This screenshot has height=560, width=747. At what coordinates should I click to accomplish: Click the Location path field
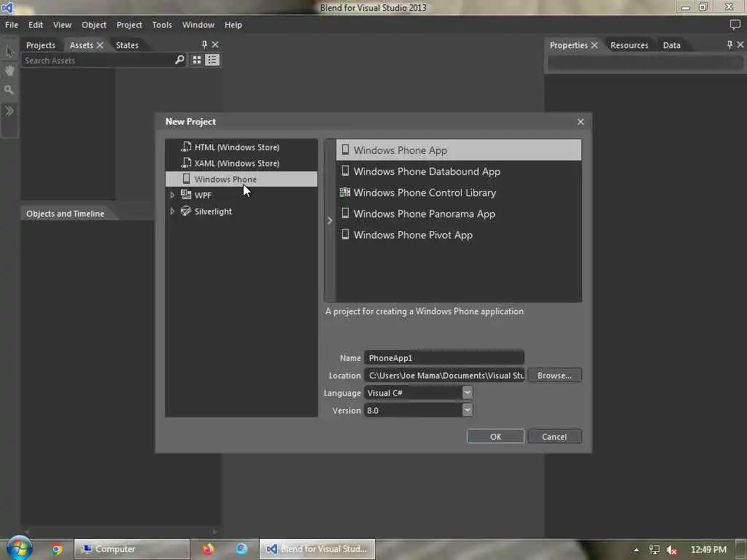[444, 376]
